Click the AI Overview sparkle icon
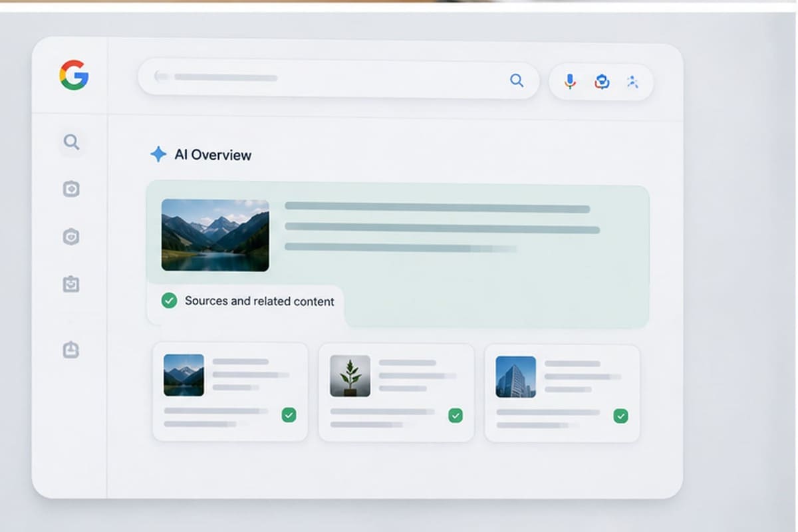The width and height of the screenshot is (798, 532). [158, 154]
